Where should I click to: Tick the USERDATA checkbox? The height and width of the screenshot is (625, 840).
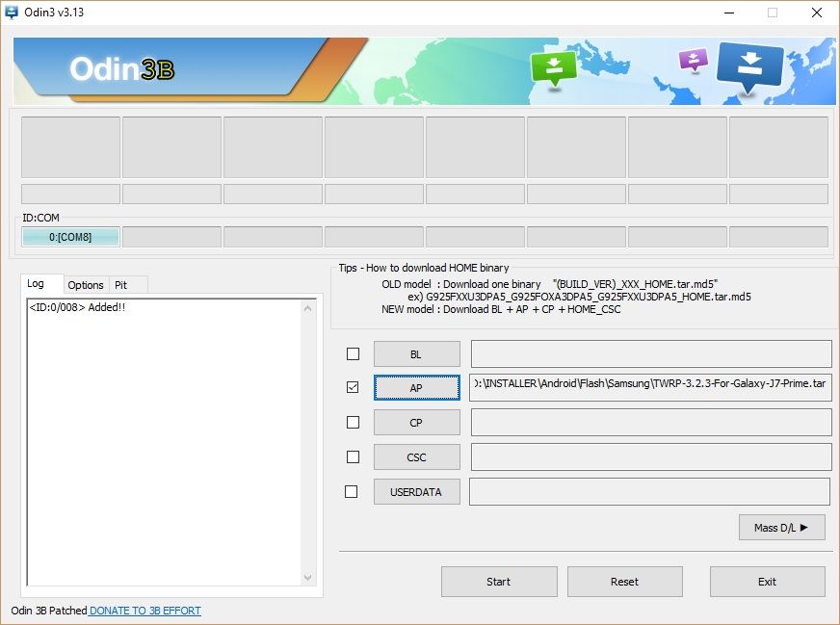click(352, 492)
